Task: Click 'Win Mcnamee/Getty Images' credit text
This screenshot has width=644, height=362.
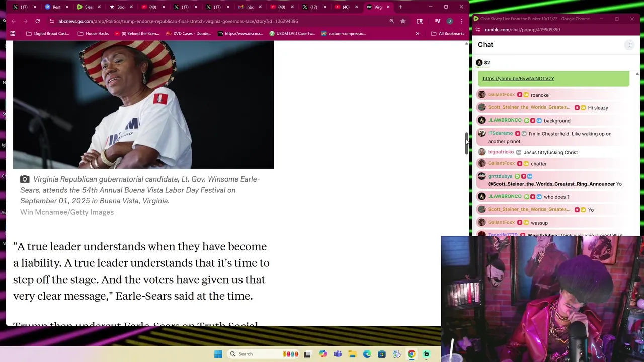Action: coord(67,212)
